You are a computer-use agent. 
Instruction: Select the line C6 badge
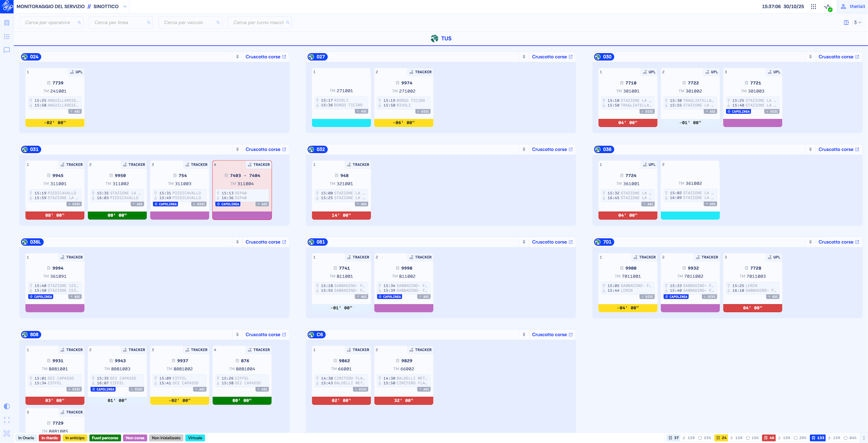[316, 334]
